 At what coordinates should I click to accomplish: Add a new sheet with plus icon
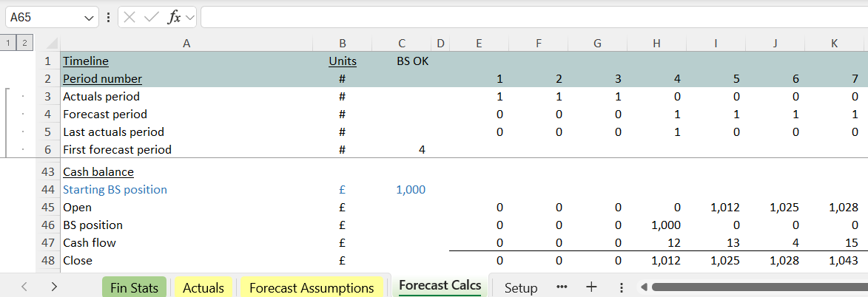pos(591,287)
